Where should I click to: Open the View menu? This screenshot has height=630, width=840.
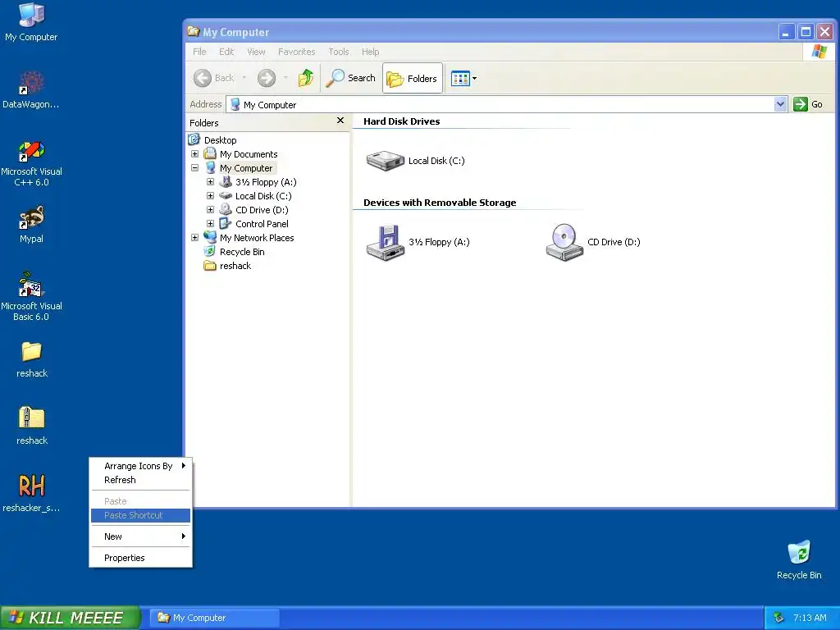[x=256, y=52]
